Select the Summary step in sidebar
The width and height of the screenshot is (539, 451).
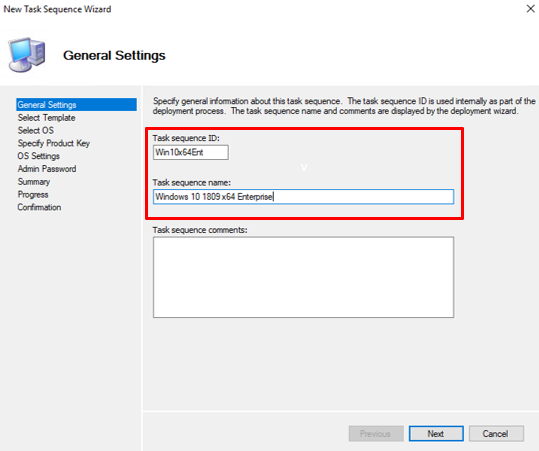(34, 182)
